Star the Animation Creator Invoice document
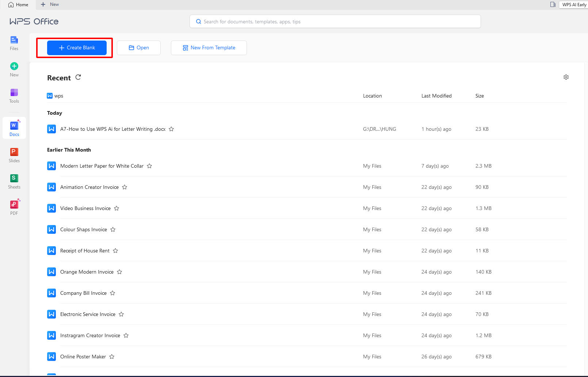This screenshot has height=377, width=588. (124, 187)
